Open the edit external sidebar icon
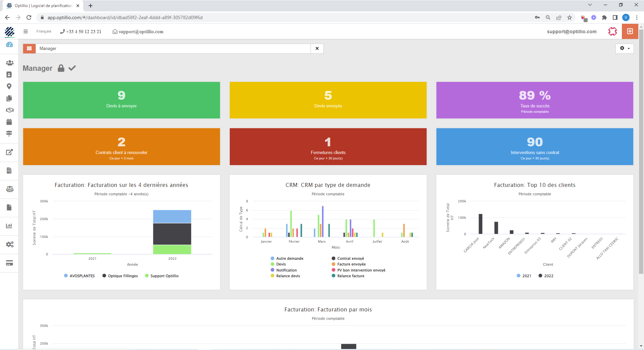 click(x=9, y=152)
